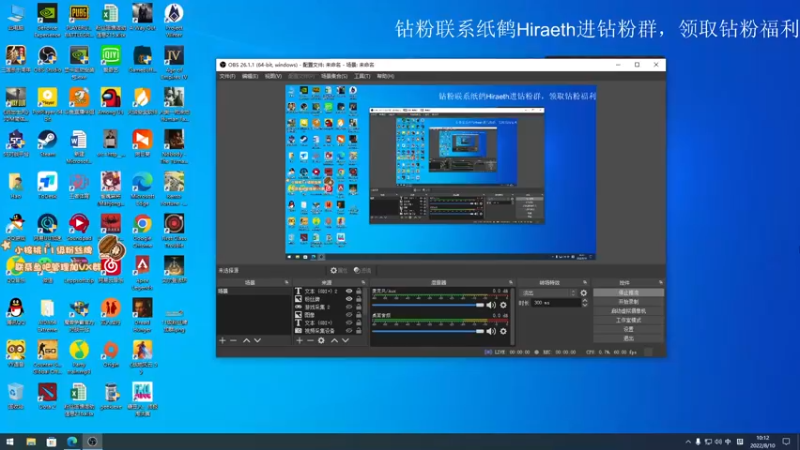This screenshot has width=800, height=450.
Task: Open the 帮助(H) menu in OBS
Action: 386,76
